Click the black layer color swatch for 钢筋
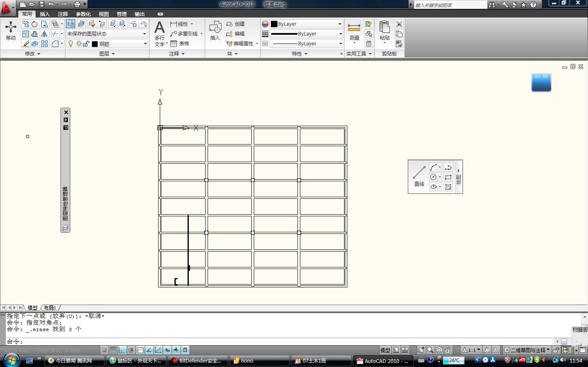 (x=95, y=44)
